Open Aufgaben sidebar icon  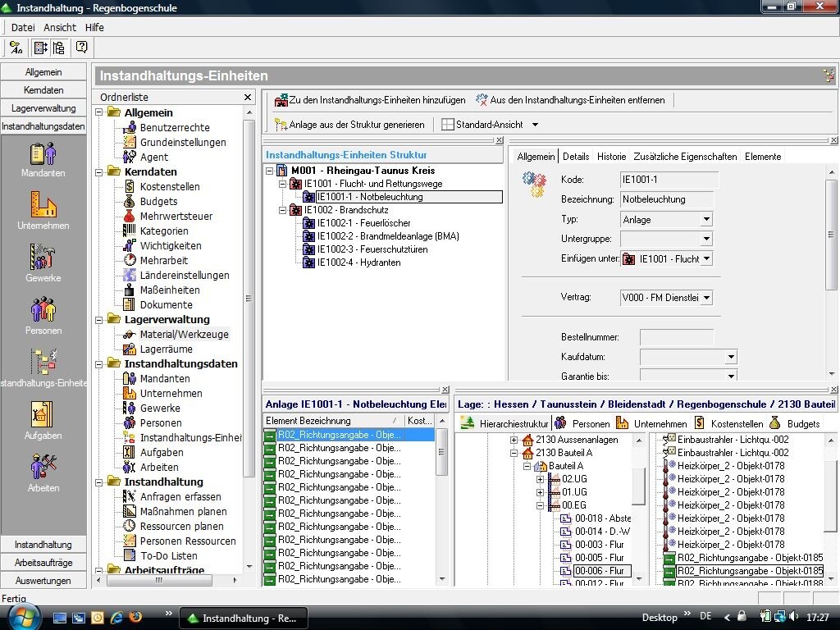[43, 421]
